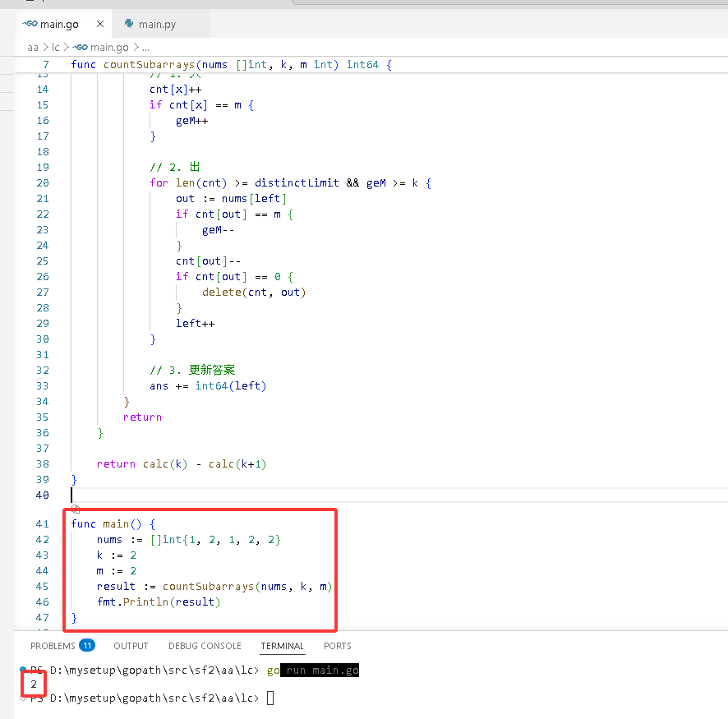
Task: Select the PORTS panel tab
Action: (338, 646)
